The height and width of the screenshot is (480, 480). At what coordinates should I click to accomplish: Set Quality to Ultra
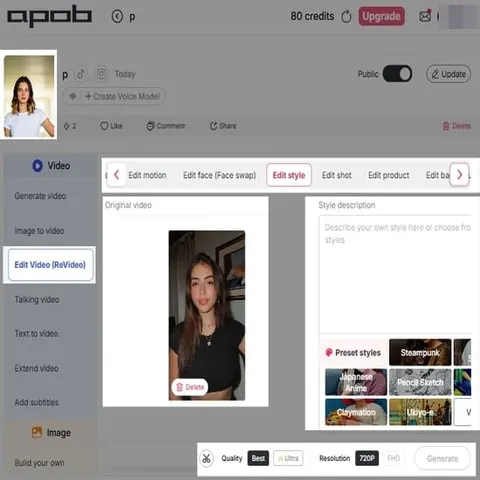288,458
